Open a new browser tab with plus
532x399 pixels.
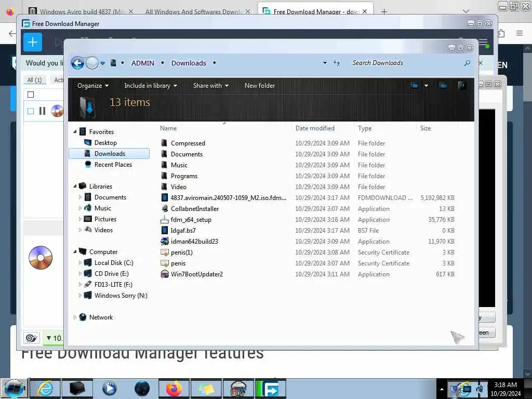click(384, 11)
